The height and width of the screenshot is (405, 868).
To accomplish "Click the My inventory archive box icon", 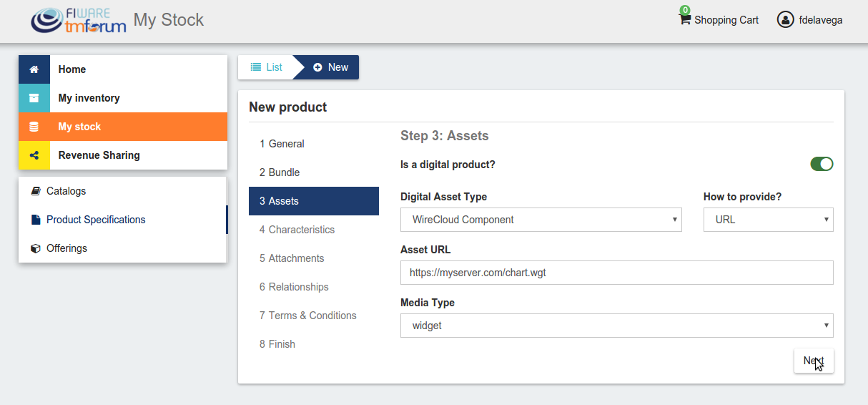I will point(34,98).
